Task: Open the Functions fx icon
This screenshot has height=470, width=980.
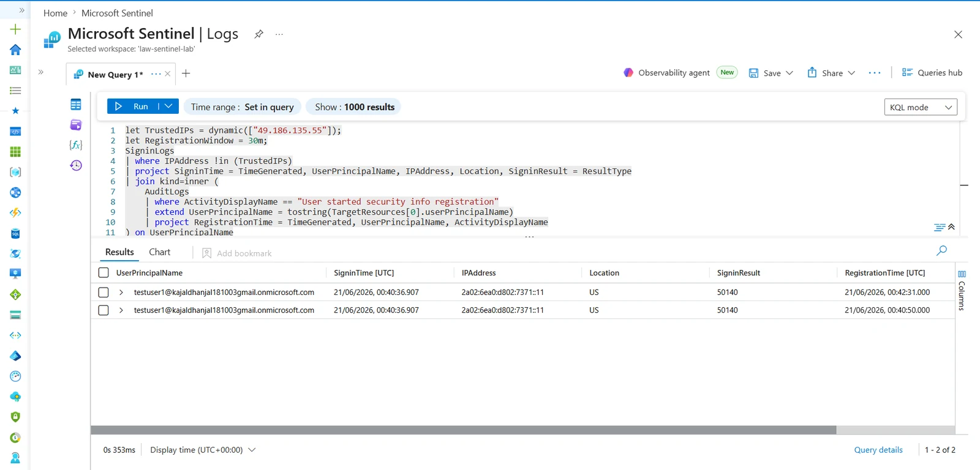Action: click(76, 145)
